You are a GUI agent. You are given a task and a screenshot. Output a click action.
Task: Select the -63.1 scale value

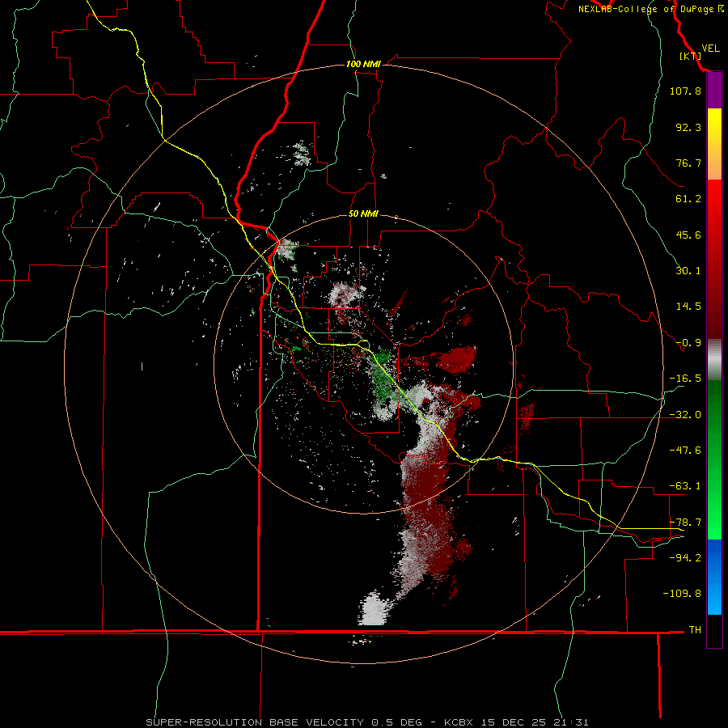(685, 486)
